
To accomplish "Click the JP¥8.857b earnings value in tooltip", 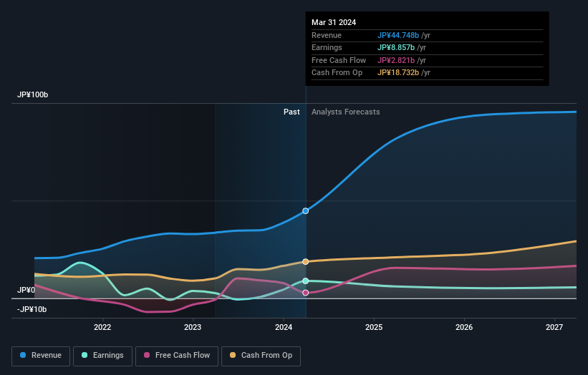I will coord(396,47).
